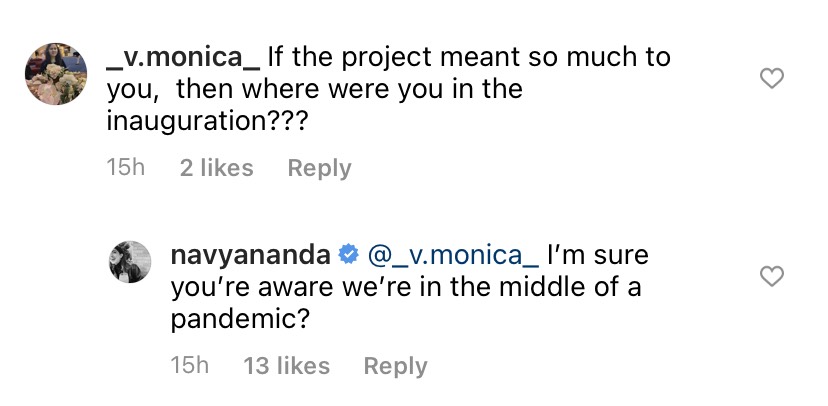Click the 15h timestamp under _v.monica_'s comment
Viewport: 828px width, 406px height.
[x=125, y=168]
